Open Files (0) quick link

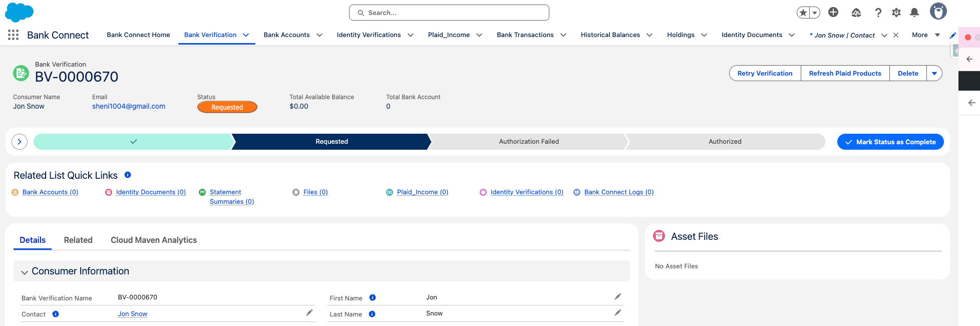(x=315, y=192)
